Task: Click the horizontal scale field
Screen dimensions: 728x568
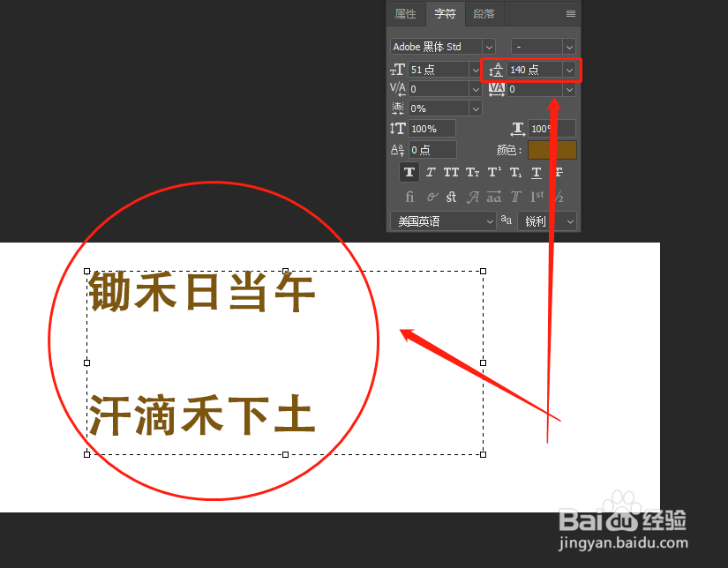Action: pyautogui.click(x=552, y=129)
